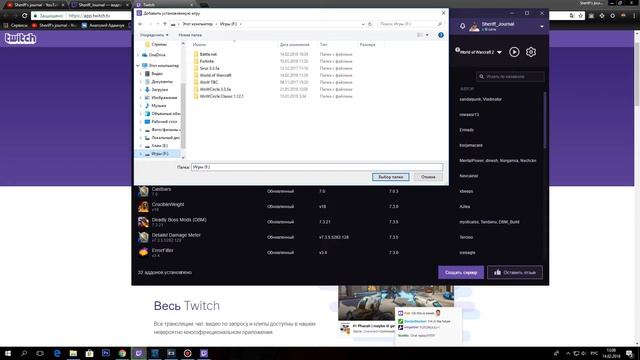
Task: Open the Windows Start menu
Action: coord(8,353)
